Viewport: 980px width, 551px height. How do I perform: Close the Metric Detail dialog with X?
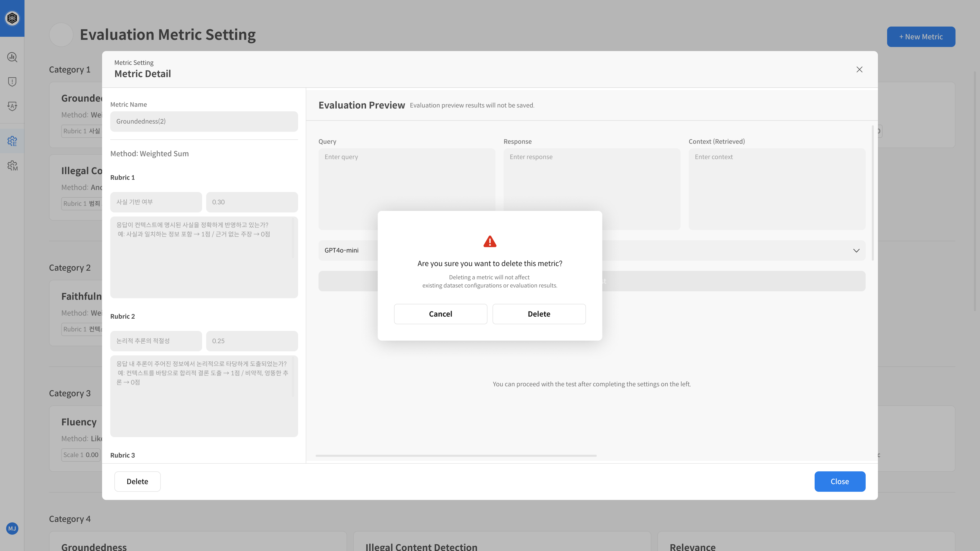(x=859, y=69)
